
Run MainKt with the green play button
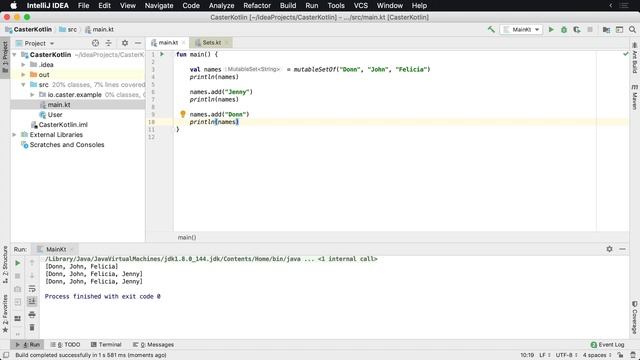[x=551, y=29]
